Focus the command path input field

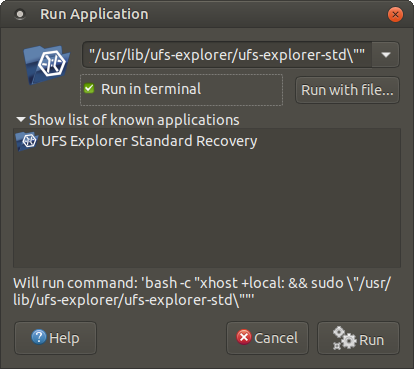tap(227, 55)
